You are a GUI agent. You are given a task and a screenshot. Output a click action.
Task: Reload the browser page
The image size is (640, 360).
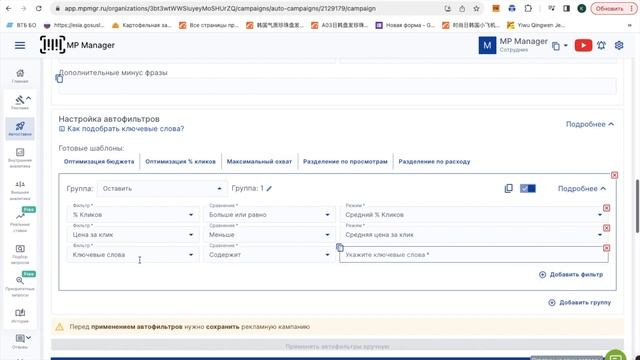pos(38,9)
